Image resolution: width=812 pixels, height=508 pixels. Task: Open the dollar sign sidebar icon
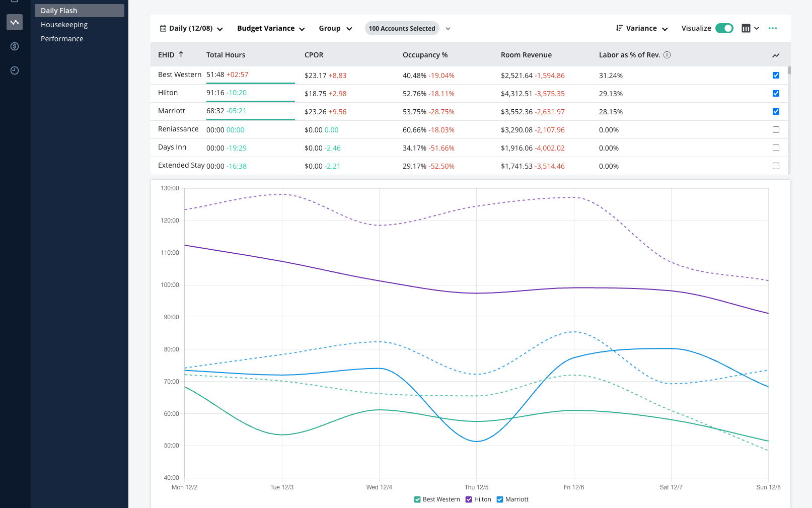coord(15,46)
